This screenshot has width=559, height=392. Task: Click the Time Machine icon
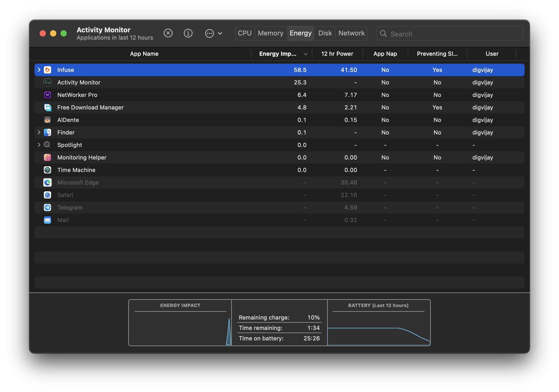click(47, 170)
